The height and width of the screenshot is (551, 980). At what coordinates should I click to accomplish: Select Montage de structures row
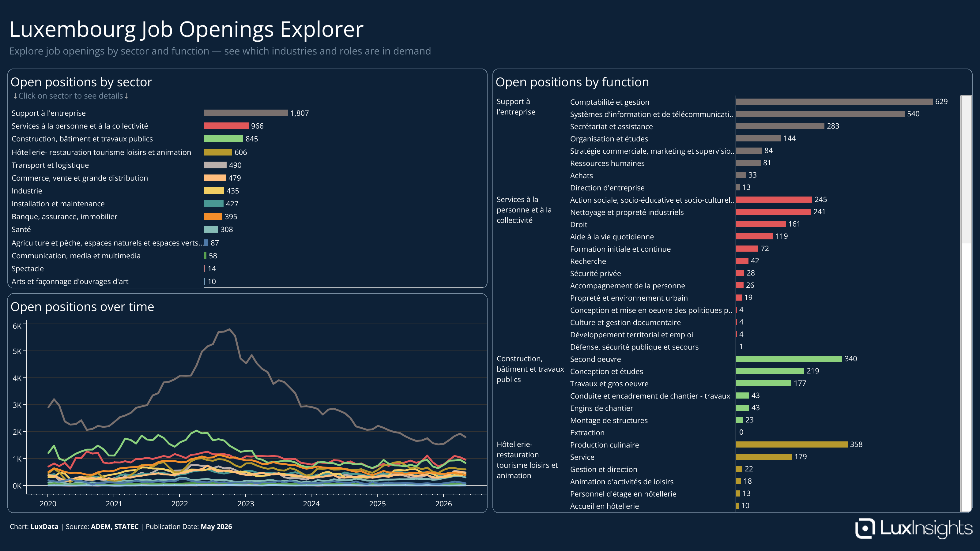tap(662, 421)
